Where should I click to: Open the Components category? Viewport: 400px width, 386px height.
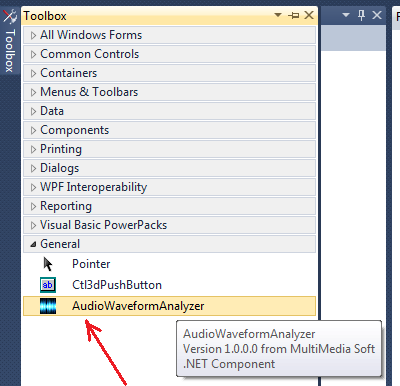[x=169, y=130]
